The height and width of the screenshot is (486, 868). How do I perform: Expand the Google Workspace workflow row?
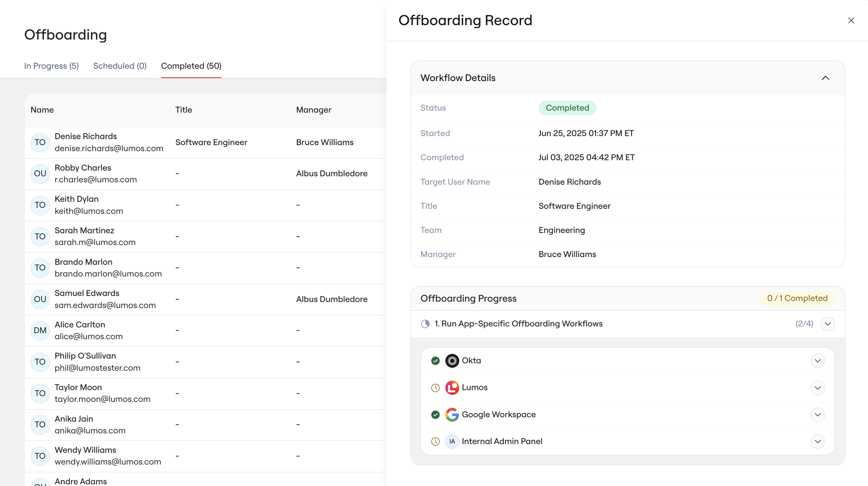(817, 415)
